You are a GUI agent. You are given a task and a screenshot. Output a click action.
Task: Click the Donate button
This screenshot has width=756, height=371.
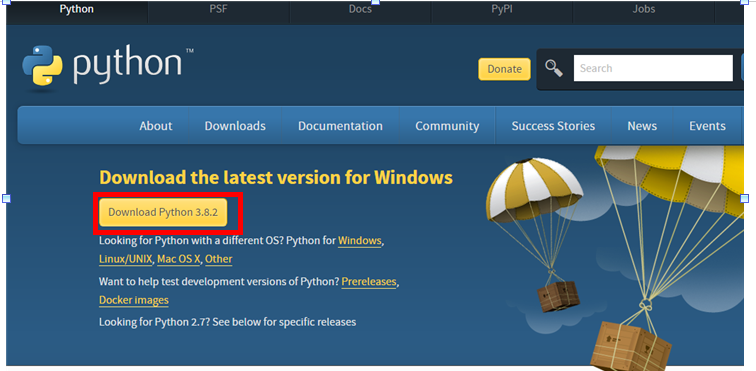click(x=504, y=69)
